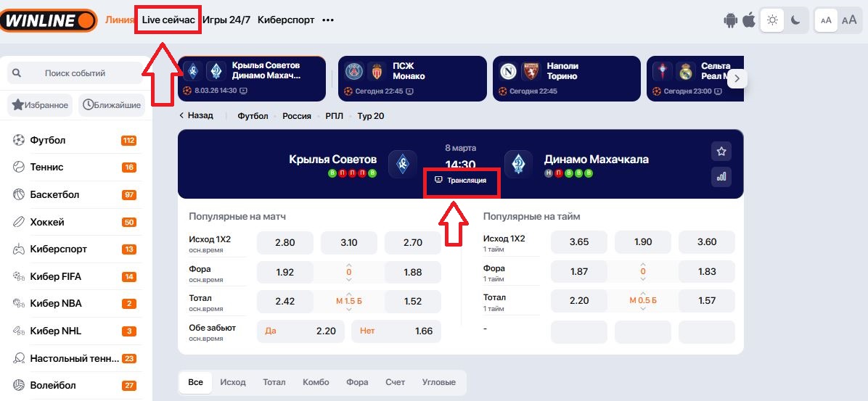Screen dimensions: 868x401
Task: Open the Live сейчас tab
Action: click(x=168, y=20)
